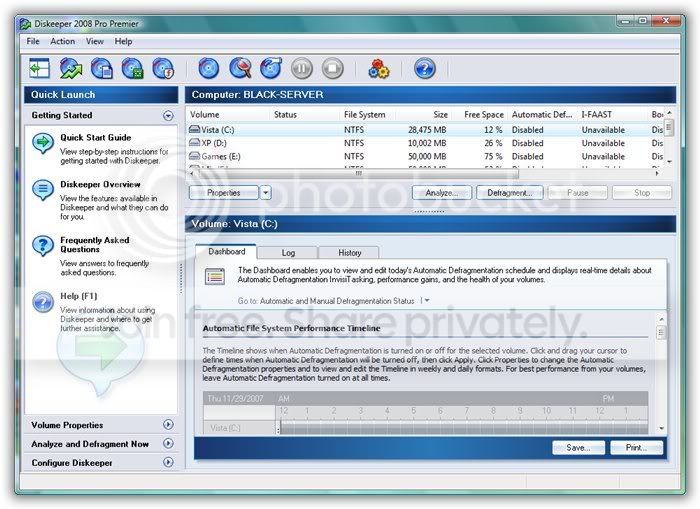Switch to the Log tab
Image resolution: width=700 pixels, height=509 pixels.
point(288,253)
